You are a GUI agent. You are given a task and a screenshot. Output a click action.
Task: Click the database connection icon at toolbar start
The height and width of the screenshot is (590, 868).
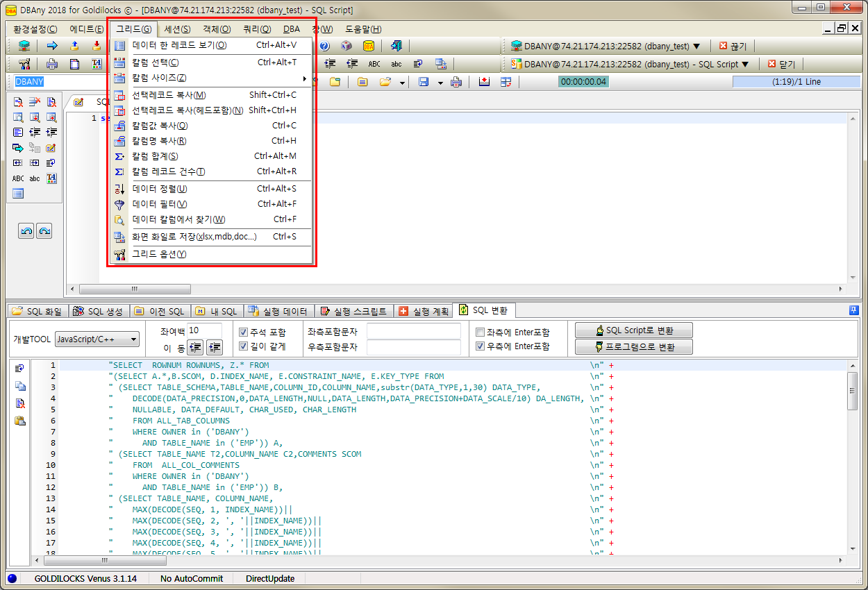click(x=24, y=46)
